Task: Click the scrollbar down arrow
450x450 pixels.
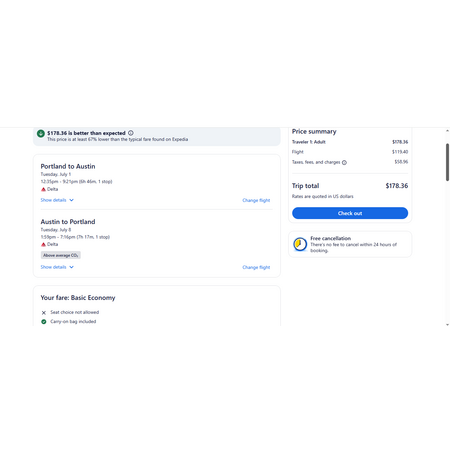Action: [x=447, y=324]
